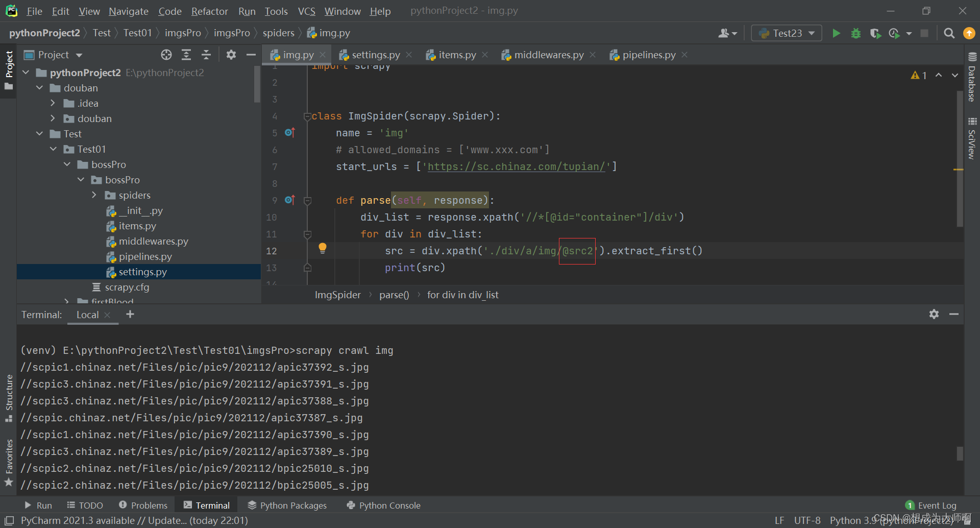Click the orange update arrow icon
The image size is (980, 528).
tap(969, 33)
